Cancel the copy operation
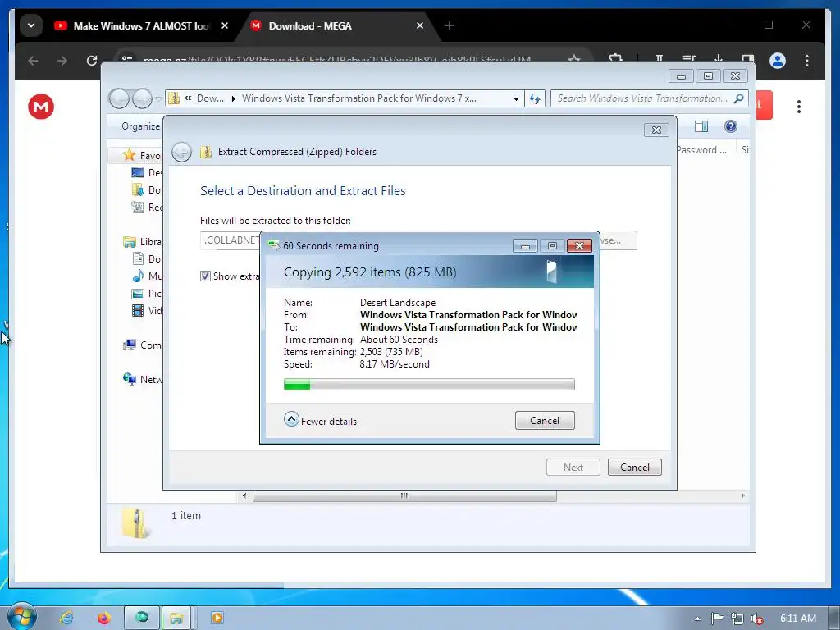 click(x=545, y=421)
